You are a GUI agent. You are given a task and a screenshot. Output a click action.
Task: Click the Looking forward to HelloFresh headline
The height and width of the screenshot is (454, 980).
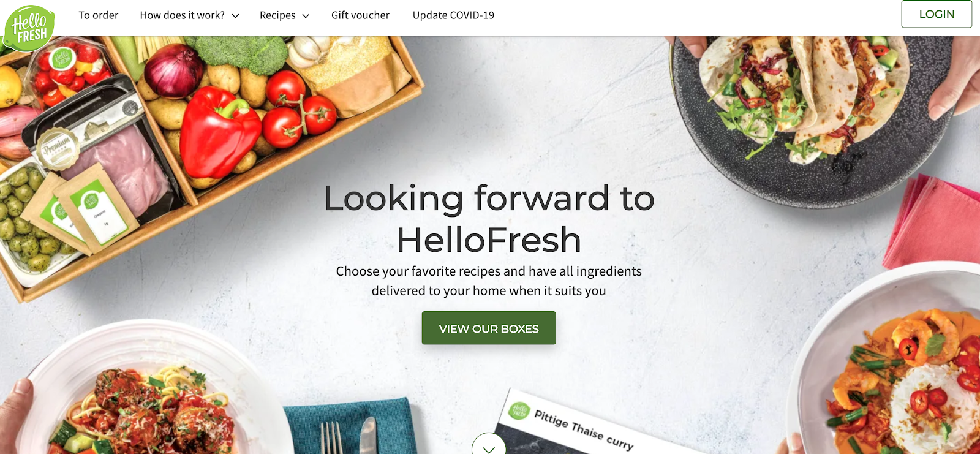(x=489, y=219)
